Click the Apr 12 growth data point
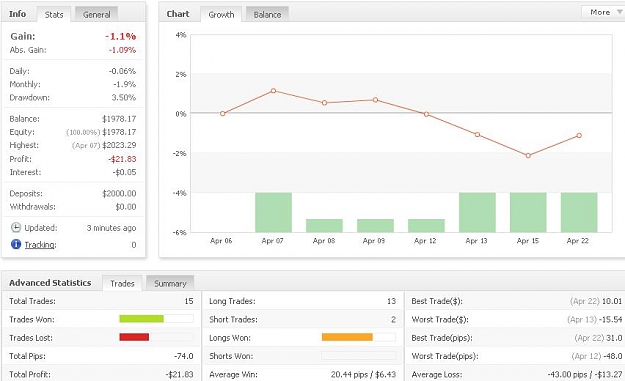 click(x=426, y=114)
